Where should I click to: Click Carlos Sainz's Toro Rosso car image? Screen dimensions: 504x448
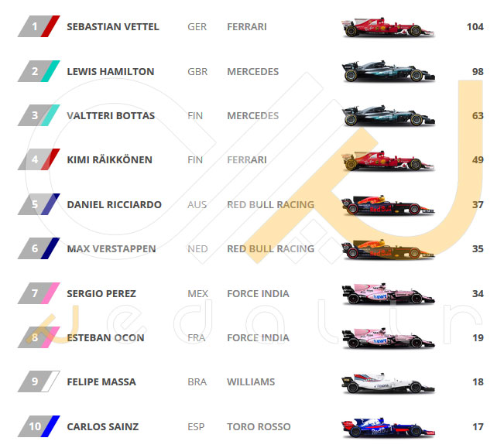(388, 427)
